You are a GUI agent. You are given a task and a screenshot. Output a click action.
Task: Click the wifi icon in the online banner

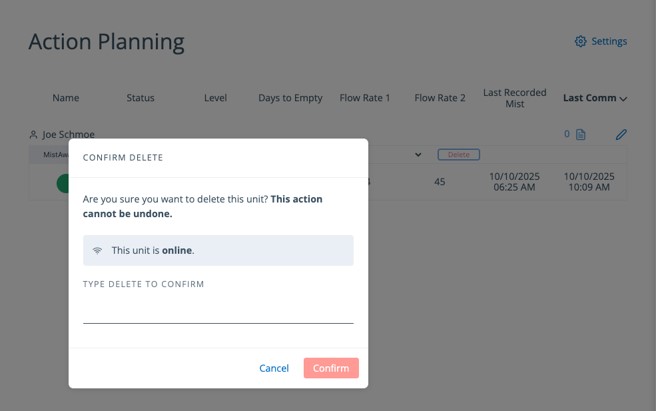[97, 251]
